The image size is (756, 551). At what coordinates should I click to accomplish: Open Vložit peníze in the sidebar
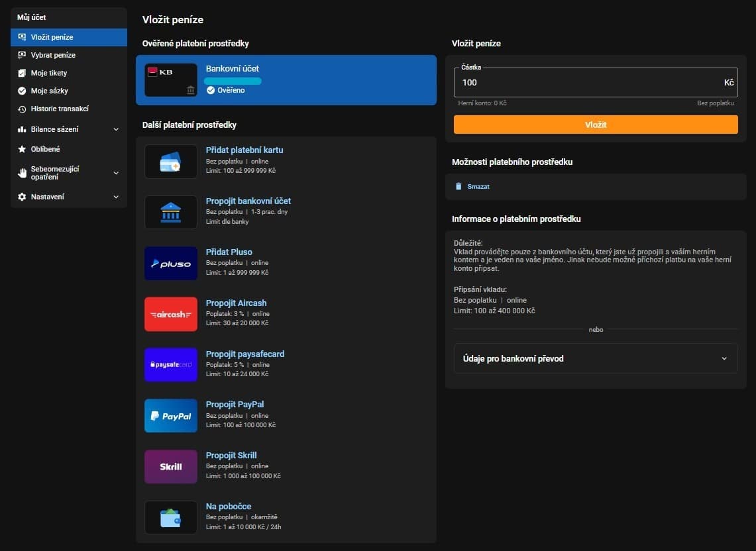click(69, 37)
